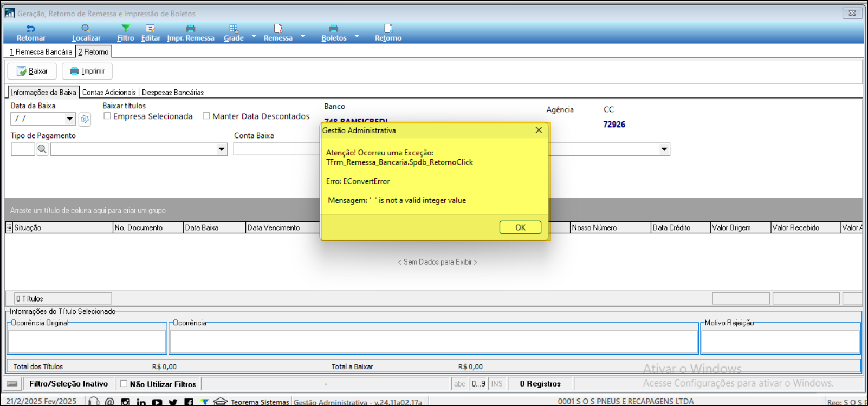This screenshot has height=406, width=868.
Task: Sort by the Valor Recebido column header
Action: [805, 228]
